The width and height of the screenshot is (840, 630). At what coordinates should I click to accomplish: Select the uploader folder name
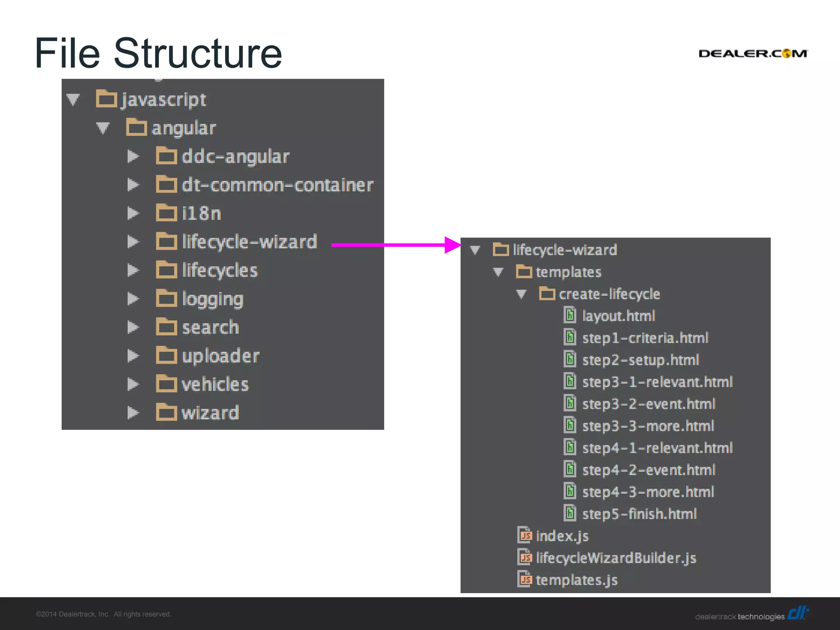221,356
